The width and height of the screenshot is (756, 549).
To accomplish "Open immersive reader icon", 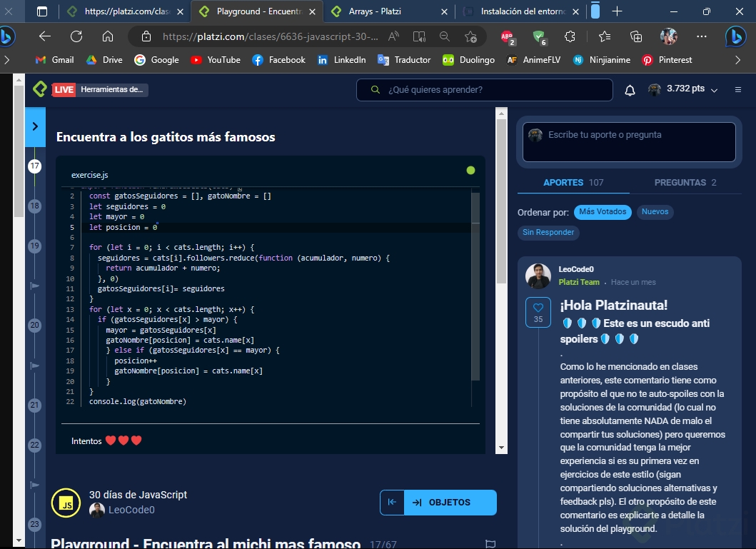I will (419, 36).
